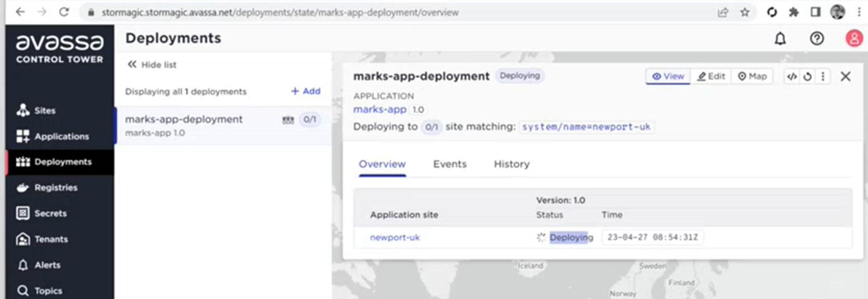This screenshot has height=299, width=868.
Task: Open help question mark icon
Action: point(816,38)
